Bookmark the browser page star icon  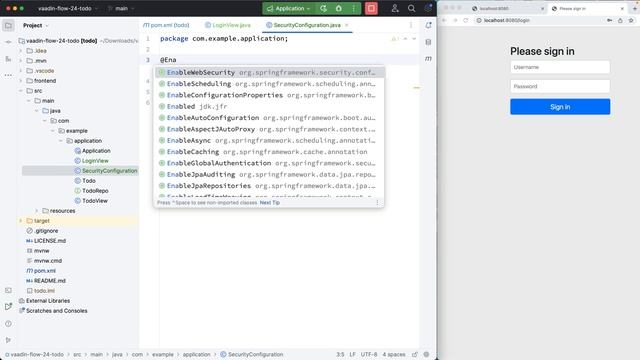coord(631,20)
